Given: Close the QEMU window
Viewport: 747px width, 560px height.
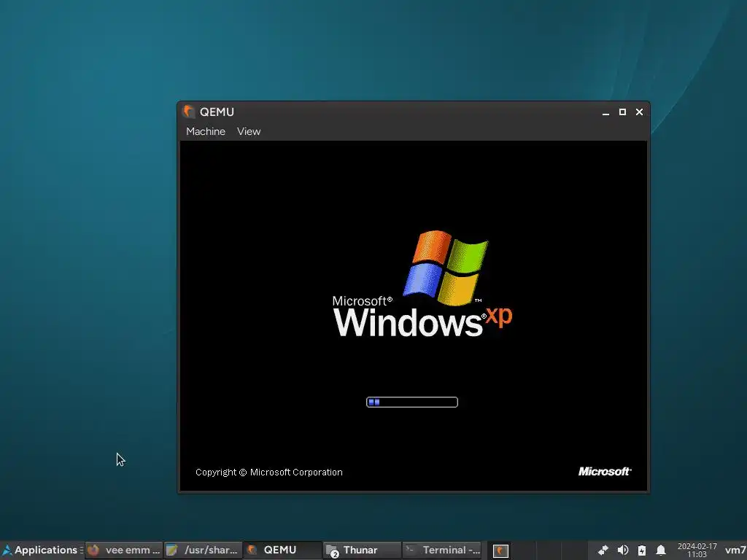Looking at the screenshot, I should point(639,112).
